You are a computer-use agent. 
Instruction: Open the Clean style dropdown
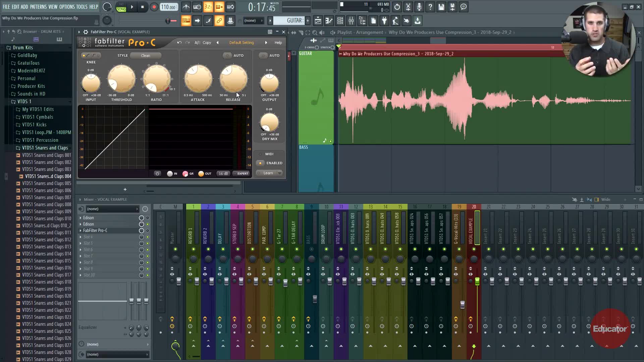coord(146,56)
